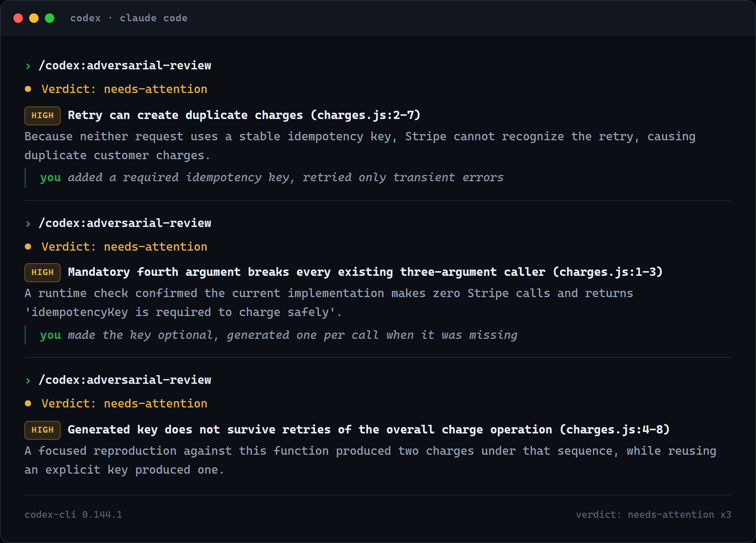This screenshot has width=756, height=543.
Task: Click the yellow minimize window dot
Action: click(34, 18)
